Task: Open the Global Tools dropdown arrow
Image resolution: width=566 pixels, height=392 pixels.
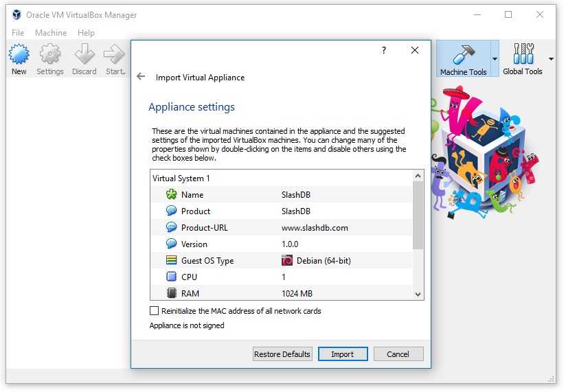Action: point(551,59)
